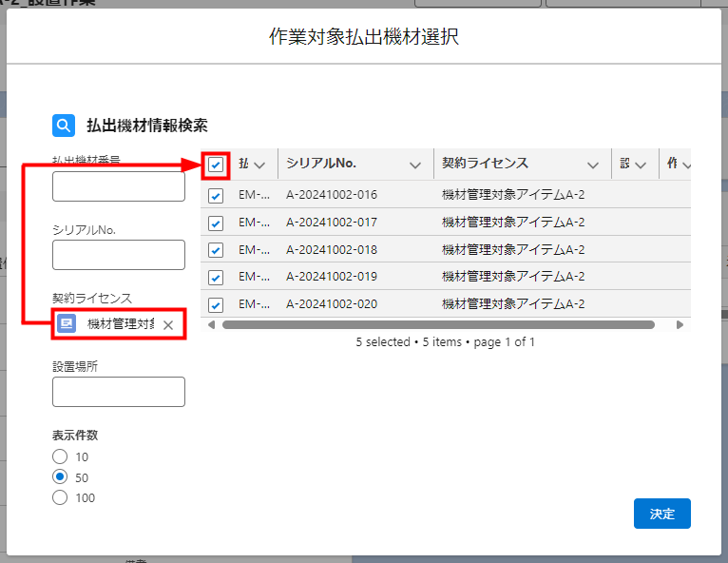Uncheck row A-20241002-020

click(x=216, y=305)
